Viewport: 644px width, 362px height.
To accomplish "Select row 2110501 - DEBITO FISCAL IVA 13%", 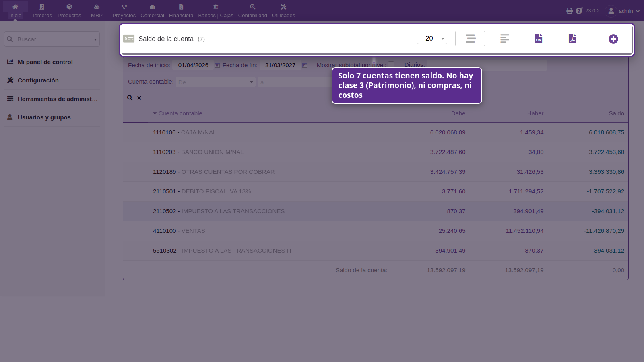I will pyautogui.click(x=376, y=191).
